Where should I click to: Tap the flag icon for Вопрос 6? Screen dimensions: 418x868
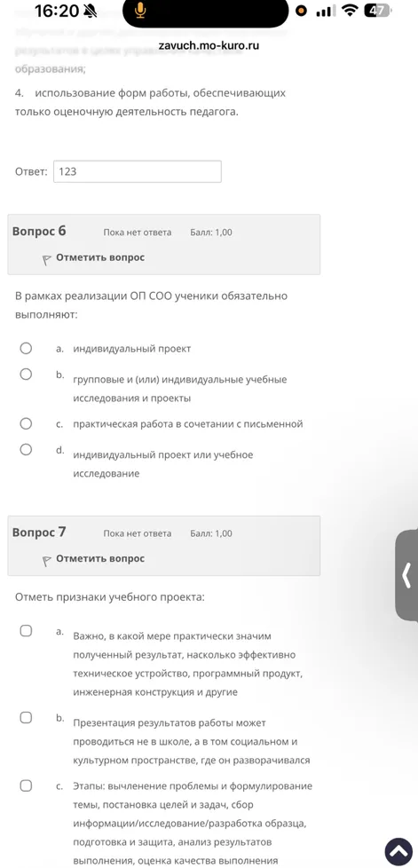coord(47,259)
